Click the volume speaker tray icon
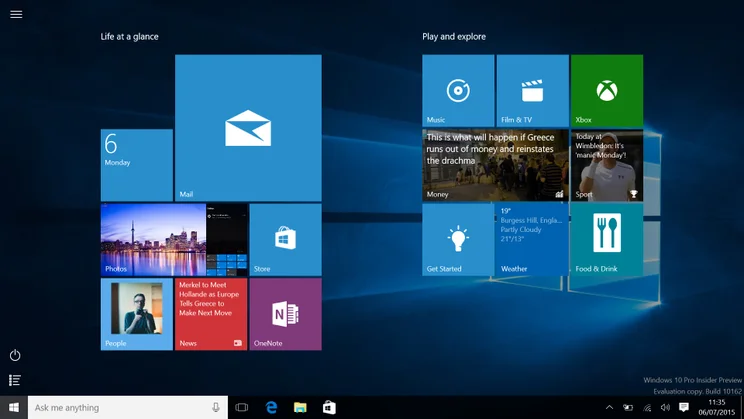 tap(665, 408)
